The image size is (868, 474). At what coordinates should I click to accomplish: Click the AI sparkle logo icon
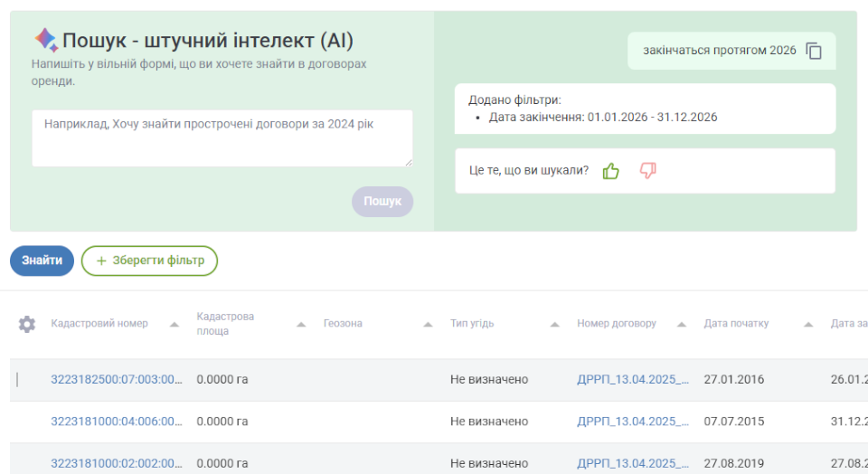pyautogui.click(x=46, y=40)
